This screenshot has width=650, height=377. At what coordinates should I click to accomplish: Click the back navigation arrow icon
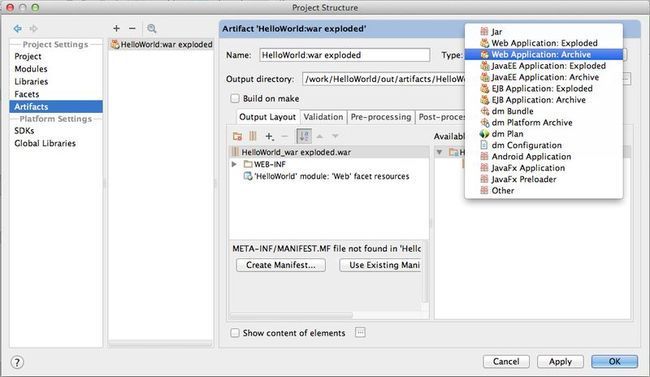(x=17, y=29)
